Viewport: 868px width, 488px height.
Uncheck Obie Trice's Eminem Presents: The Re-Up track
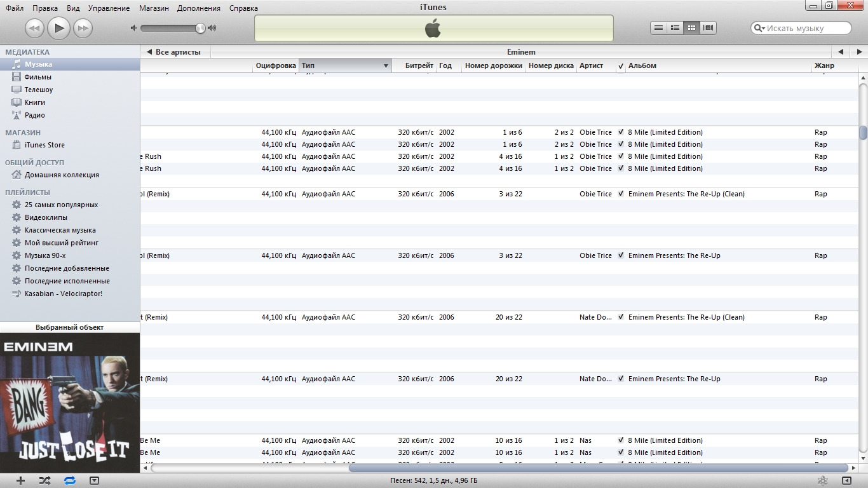(x=621, y=255)
